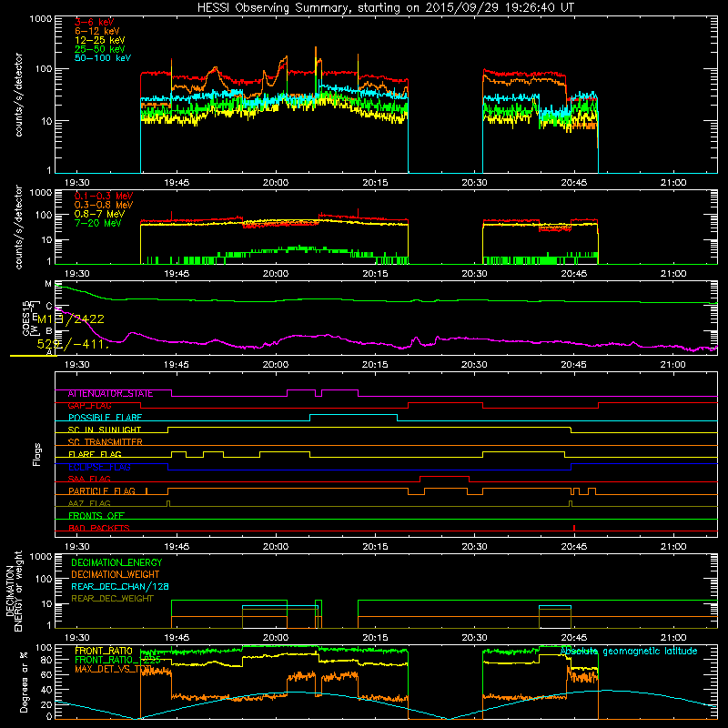The width and height of the screenshot is (728, 728).
Task: Click the 7-20 MeV legend entry
Action: point(97,223)
